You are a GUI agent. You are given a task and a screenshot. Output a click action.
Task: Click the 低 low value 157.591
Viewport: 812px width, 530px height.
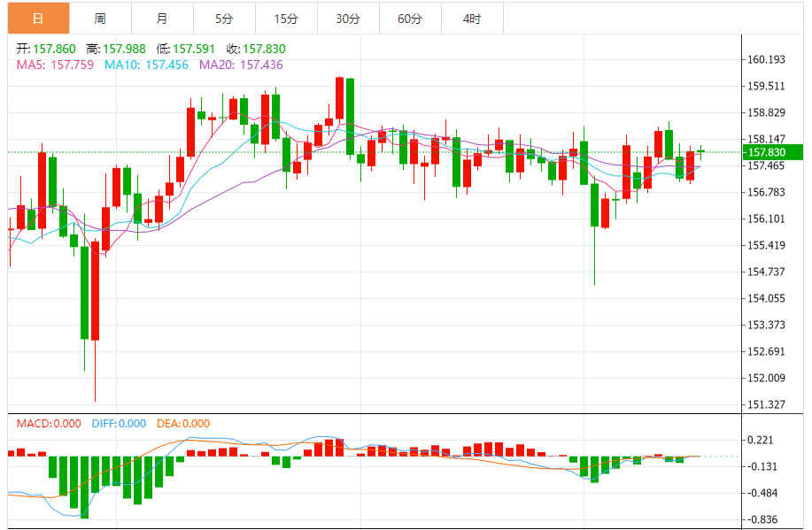194,49
